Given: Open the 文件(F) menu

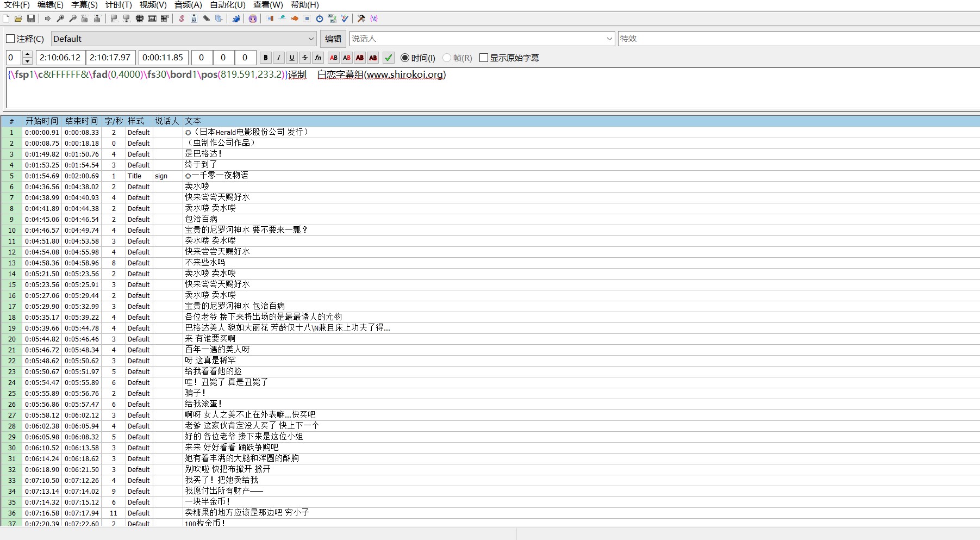Looking at the screenshot, I should tap(17, 5).
